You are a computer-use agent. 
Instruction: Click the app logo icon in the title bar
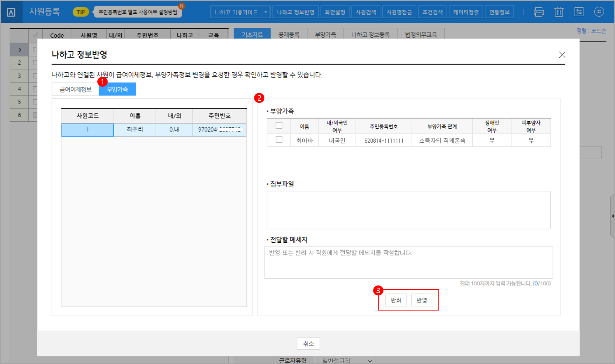pos(11,12)
